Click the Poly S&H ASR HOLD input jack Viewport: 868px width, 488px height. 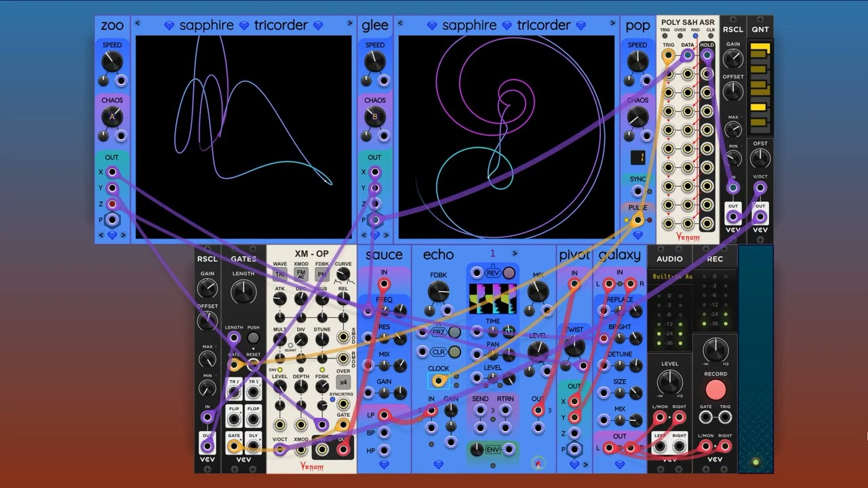coord(707,55)
